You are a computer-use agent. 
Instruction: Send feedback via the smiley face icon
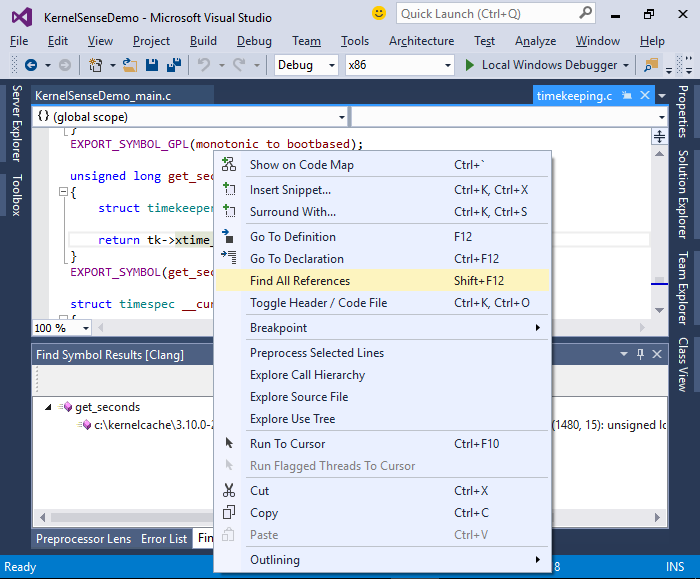click(379, 13)
